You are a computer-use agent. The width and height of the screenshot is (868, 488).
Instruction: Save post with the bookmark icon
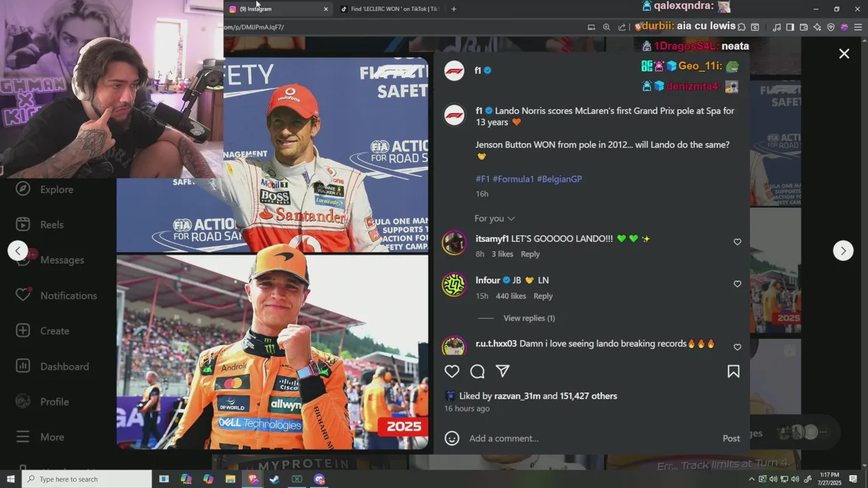tap(733, 371)
